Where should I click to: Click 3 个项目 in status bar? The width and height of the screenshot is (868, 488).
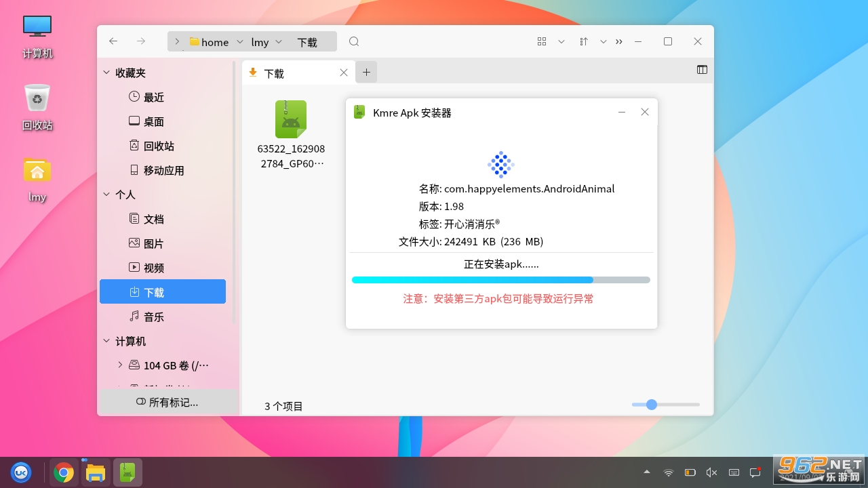[283, 406]
